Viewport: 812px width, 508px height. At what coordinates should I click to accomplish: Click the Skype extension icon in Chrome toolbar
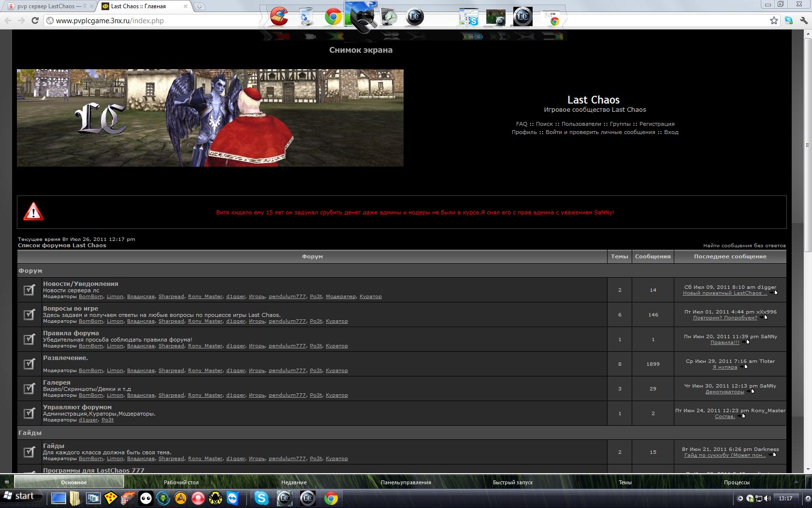tap(789, 21)
